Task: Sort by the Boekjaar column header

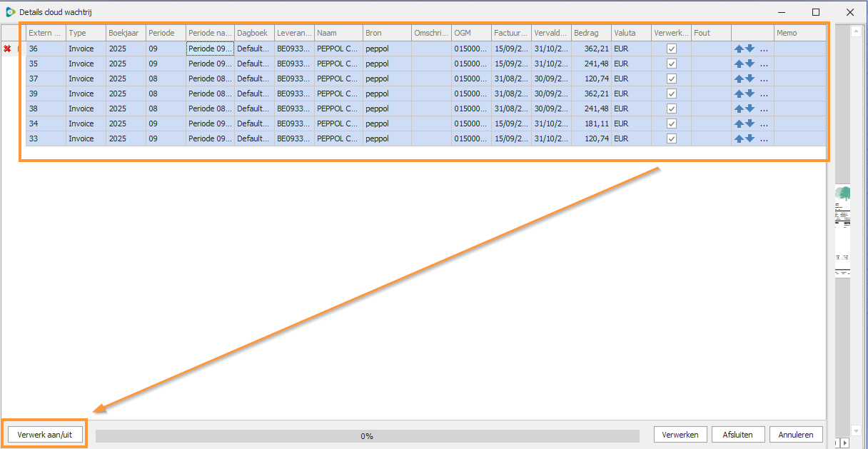Action: pyautogui.click(x=125, y=33)
